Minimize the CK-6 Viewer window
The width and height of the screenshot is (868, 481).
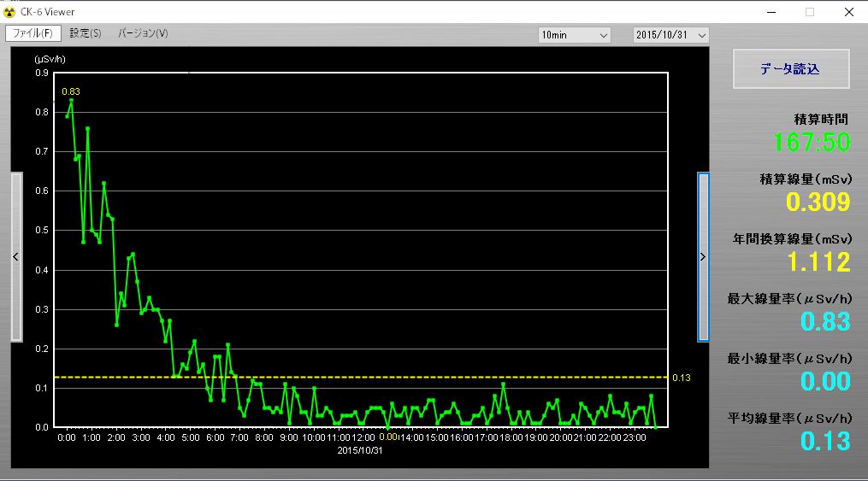[x=771, y=12]
